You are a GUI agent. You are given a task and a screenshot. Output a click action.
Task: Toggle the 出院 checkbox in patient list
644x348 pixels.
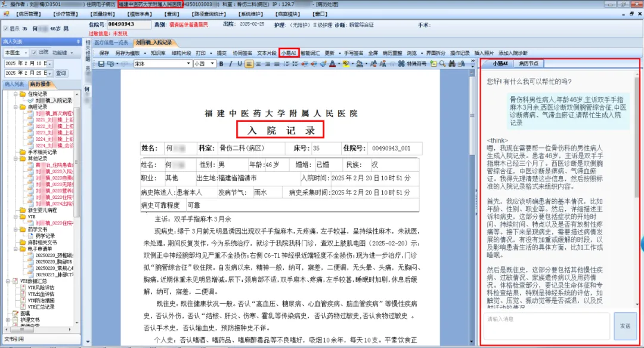tap(35, 53)
